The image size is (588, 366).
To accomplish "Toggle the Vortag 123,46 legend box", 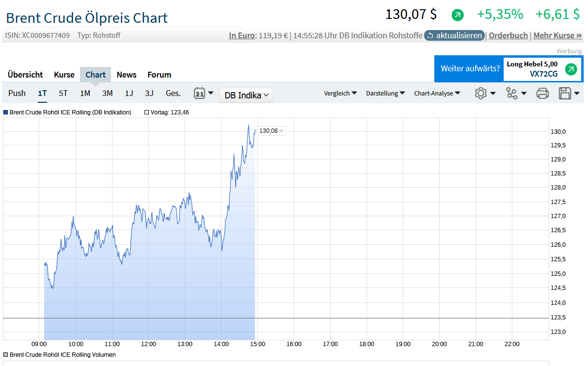I will click(147, 112).
